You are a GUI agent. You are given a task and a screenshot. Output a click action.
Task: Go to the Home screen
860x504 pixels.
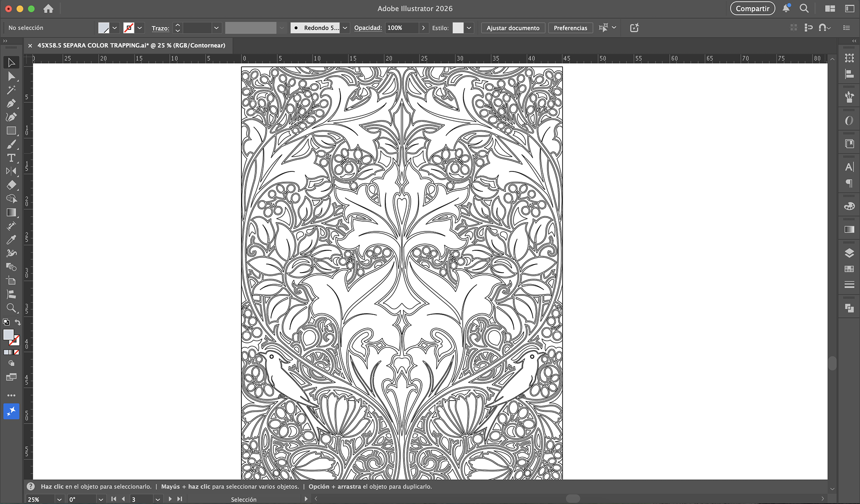pos(48,9)
